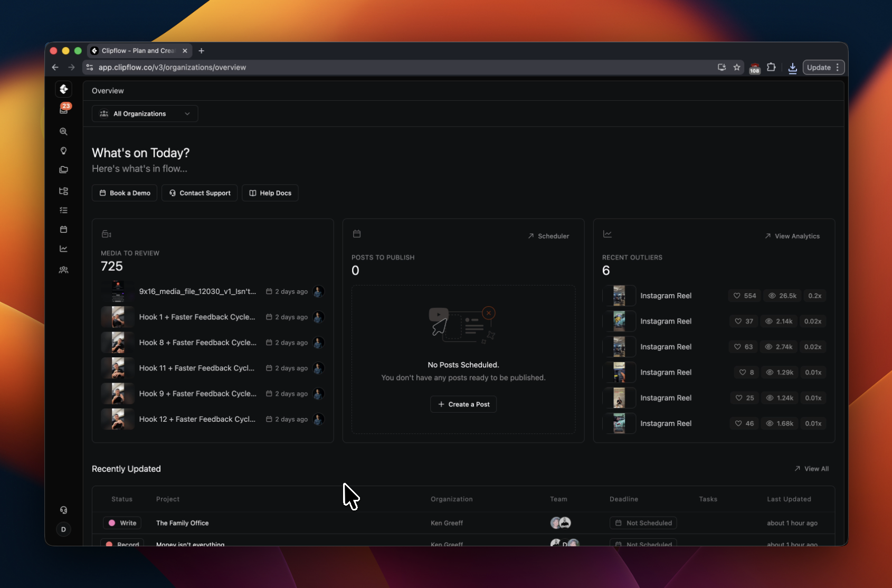Open the Instagram Reel with 2.14k views
892x588 pixels.
[x=714, y=321]
